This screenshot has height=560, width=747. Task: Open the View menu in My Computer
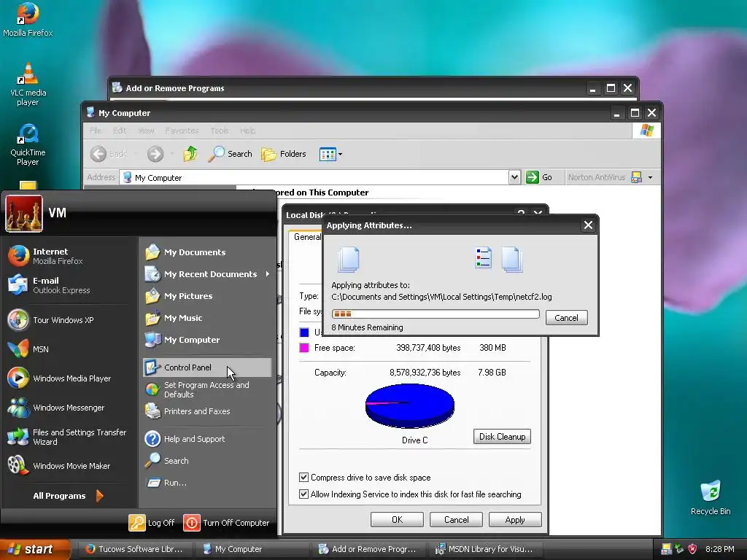(x=146, y=131)
